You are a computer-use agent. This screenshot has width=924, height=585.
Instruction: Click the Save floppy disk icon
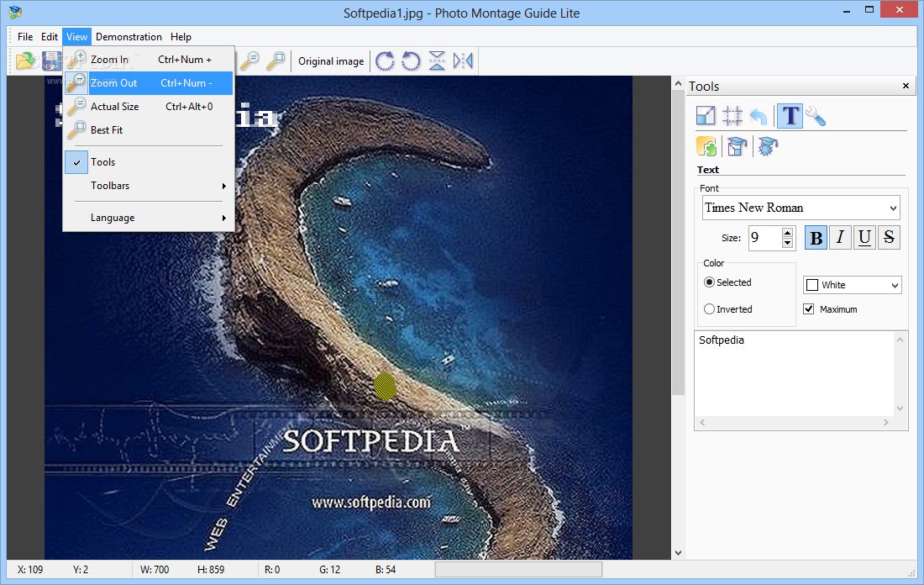[51, 61]
